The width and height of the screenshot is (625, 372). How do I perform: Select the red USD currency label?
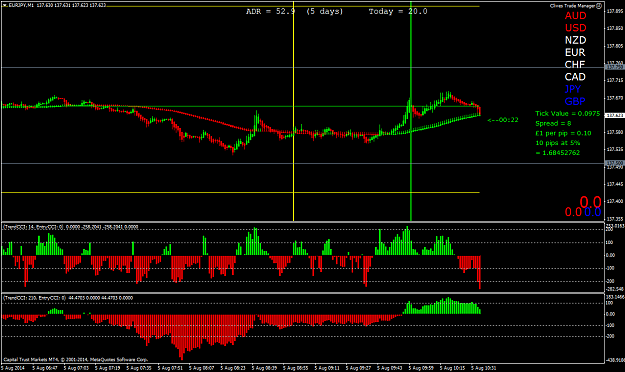(x=576, y=28)
